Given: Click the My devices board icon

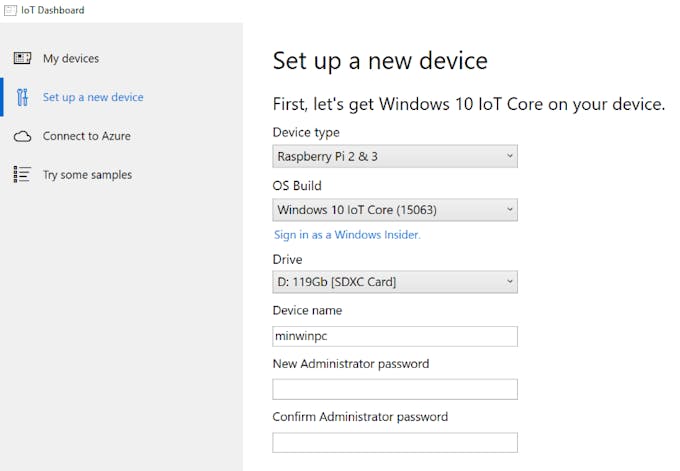Looking at the screenshot, I should (x=22, y=58).
